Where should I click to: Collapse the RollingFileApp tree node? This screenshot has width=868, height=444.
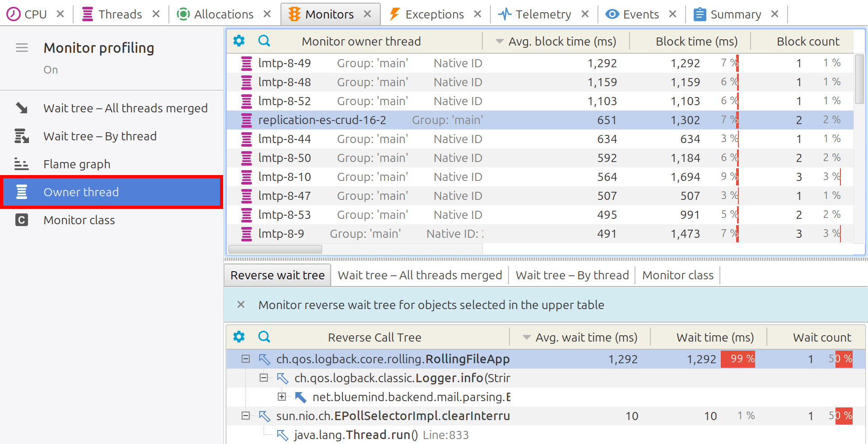246,359
